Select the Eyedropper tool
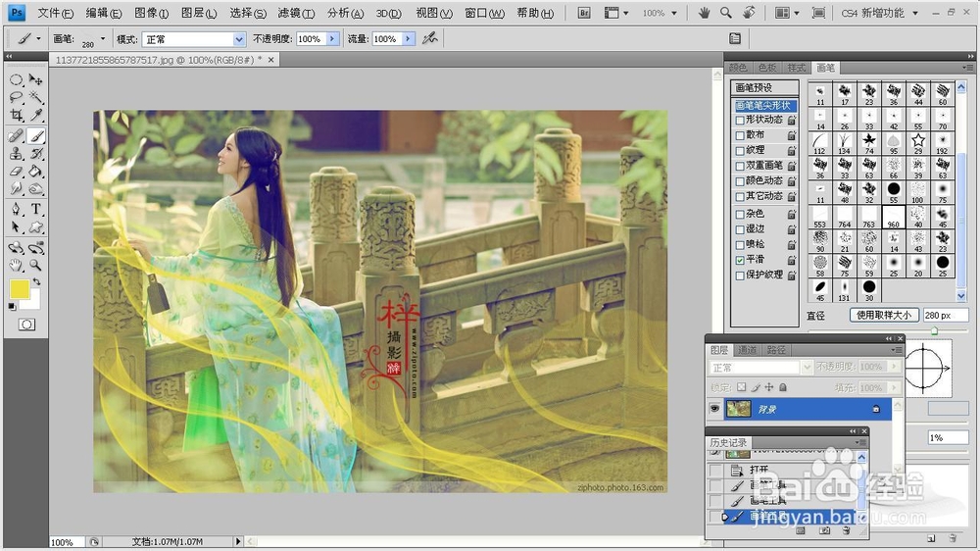Image resolution: width=980 pixels, height=551 pixels. (x=36, y=115)
